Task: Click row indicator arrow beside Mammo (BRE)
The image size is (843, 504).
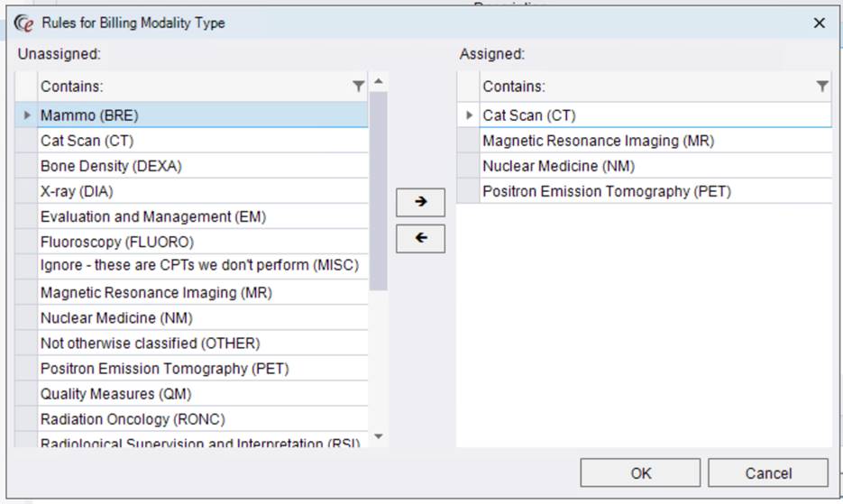Action: coord(26,115)
